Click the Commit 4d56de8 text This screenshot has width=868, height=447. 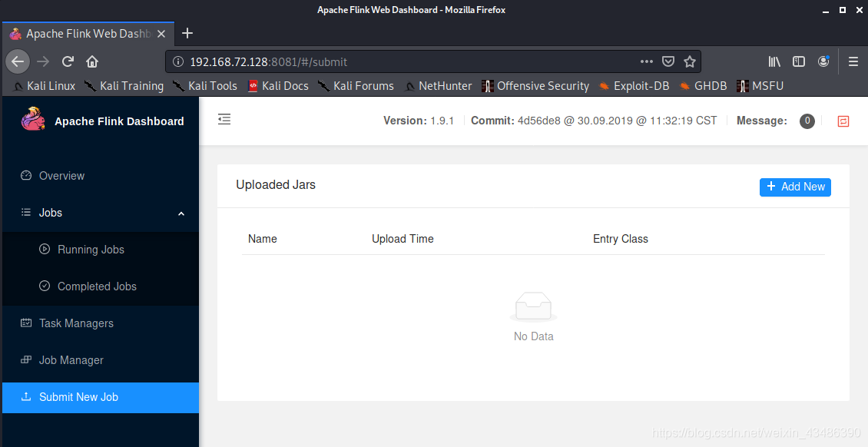click(594, 121)
